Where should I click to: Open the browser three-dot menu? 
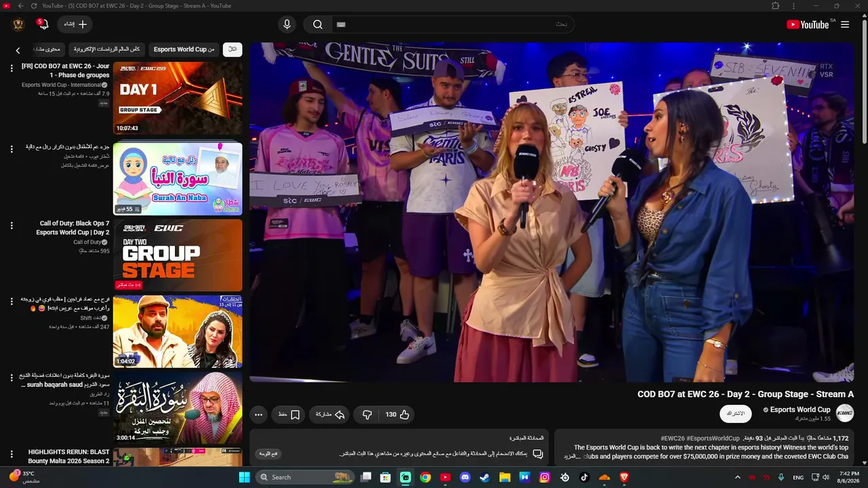(793, 6)
